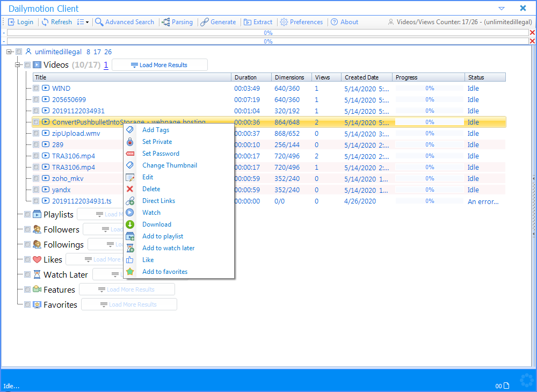
Task: Click the Add to favorites star icon
Action: click(130, 272)
